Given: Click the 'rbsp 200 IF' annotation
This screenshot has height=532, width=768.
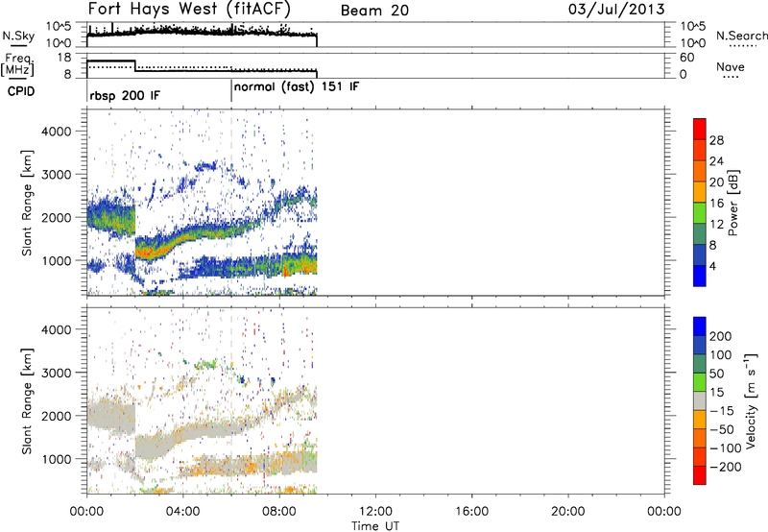Looking at the screenshot, I should tap(125, 95).
